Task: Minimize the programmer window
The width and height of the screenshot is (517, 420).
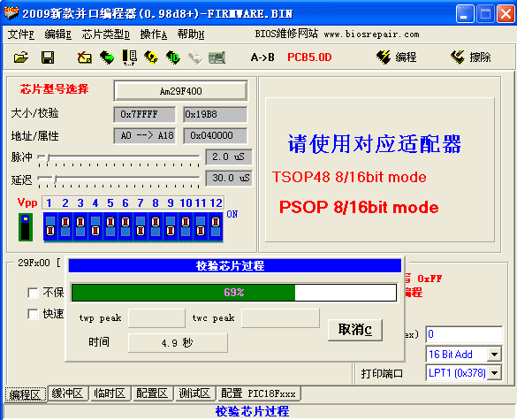Action: pyautogui.click(x=465, y=14)
